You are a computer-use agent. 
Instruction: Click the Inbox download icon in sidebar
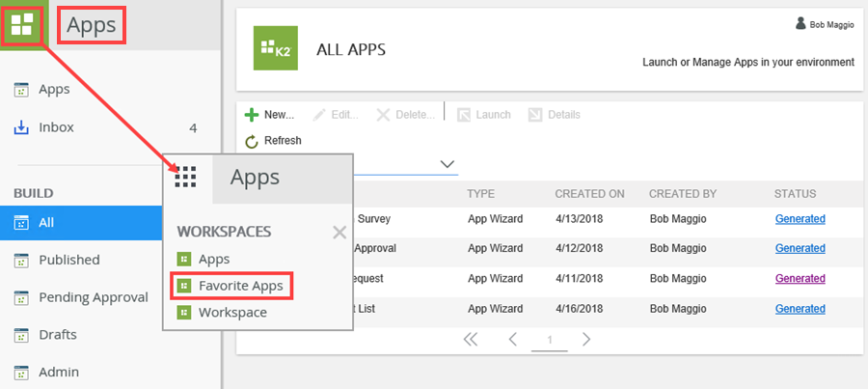click(21, 127)
